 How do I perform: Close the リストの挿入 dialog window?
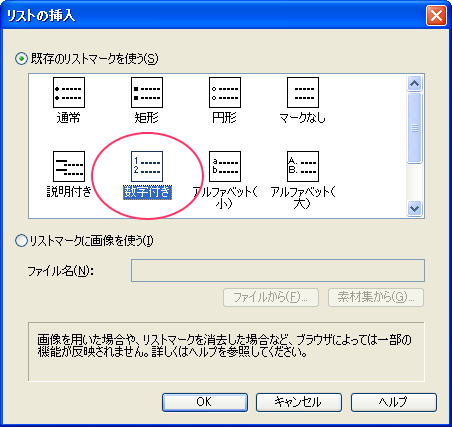coord(436,15)
